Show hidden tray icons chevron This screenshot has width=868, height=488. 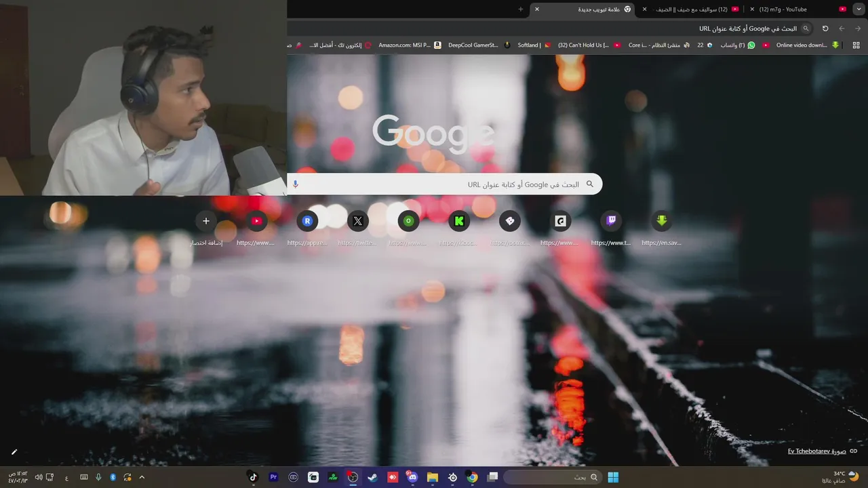142,477
